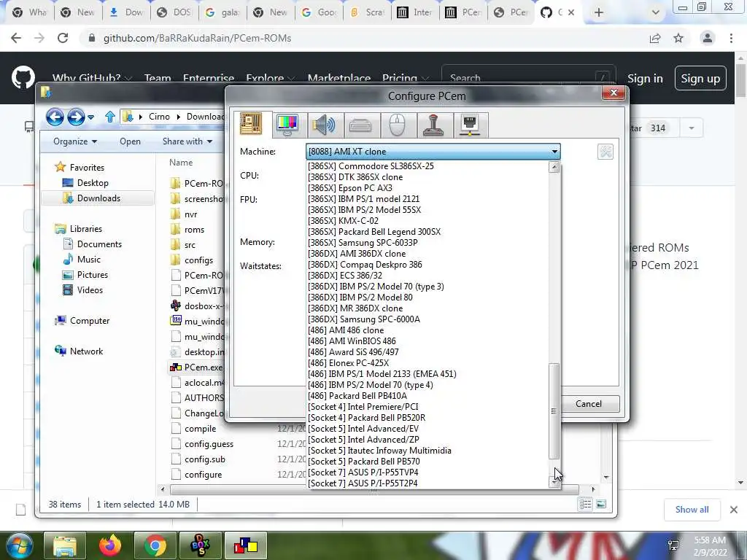747x560 pixels.
Task: Expand the Star dropdown on GitHub
Action: click(x=692, y=128)
